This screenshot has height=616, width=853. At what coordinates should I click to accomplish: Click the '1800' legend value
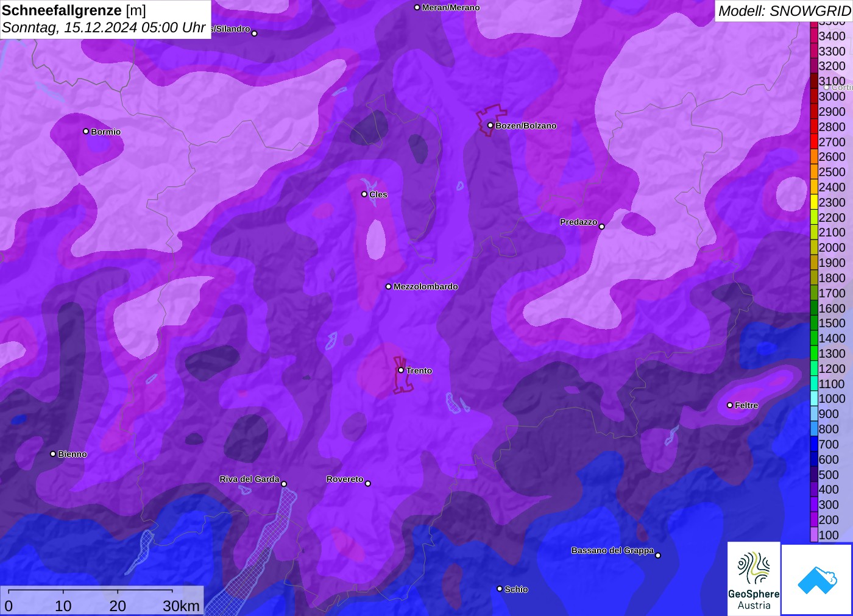(832, 278)
